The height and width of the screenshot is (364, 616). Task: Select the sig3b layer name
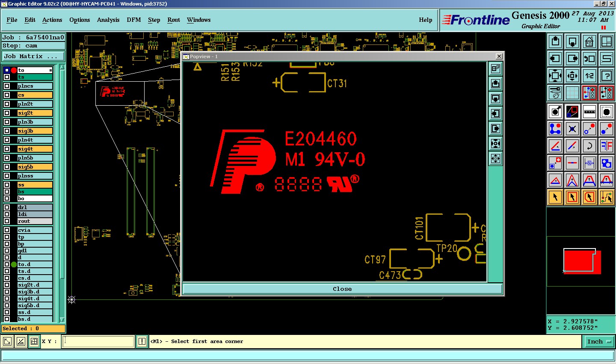(35, 131)
